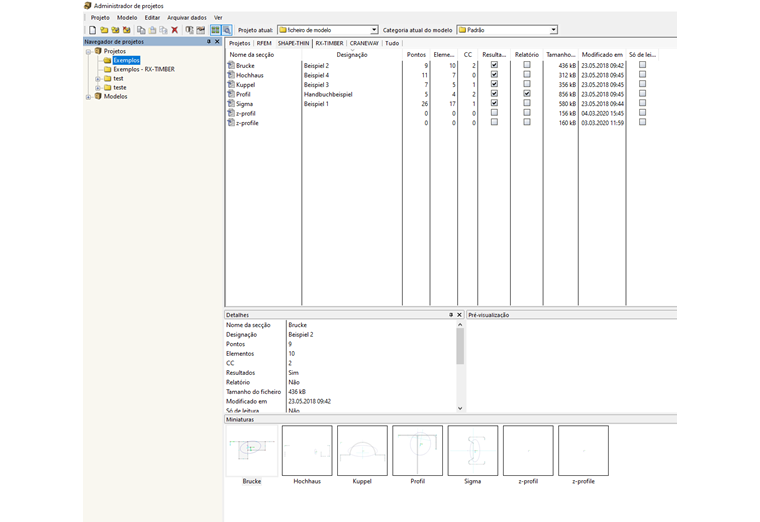
Task: Open the Projeto atual dropdown
Action: pos(374,30)
